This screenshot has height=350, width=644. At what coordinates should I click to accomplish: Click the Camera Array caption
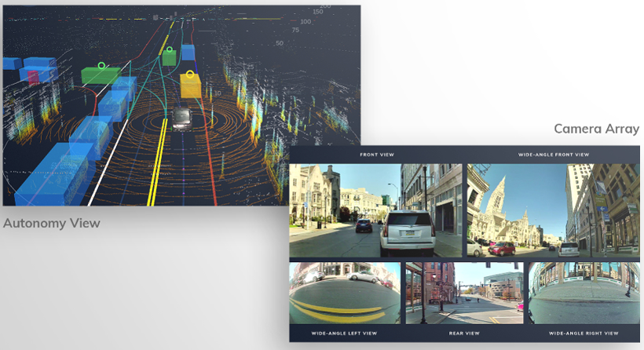[x=596, y=129]
